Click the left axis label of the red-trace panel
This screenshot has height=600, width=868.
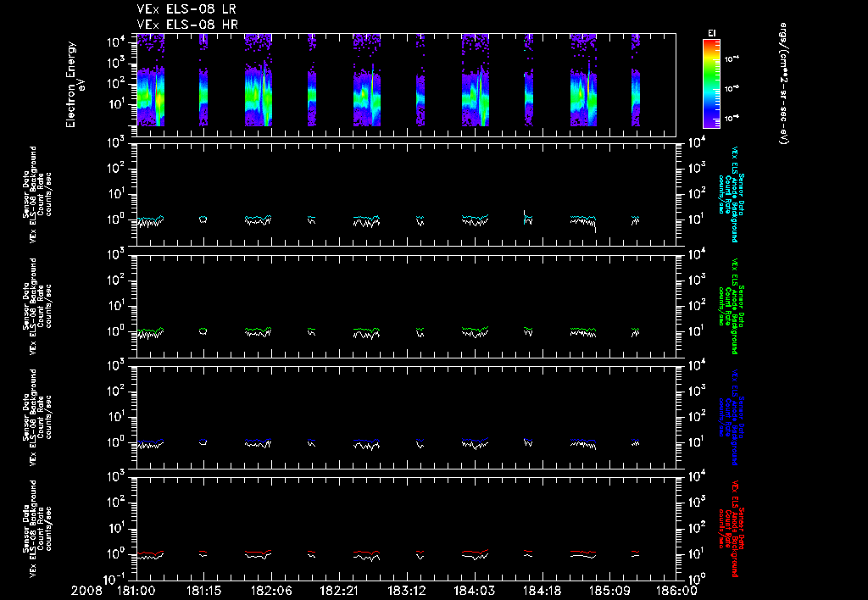tap(37, 529)
